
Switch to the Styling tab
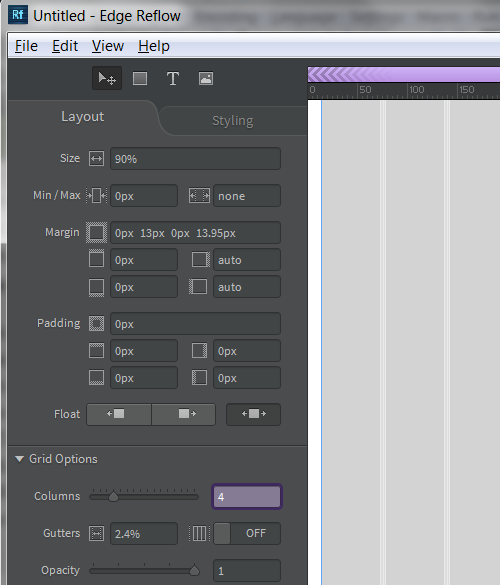233,121
